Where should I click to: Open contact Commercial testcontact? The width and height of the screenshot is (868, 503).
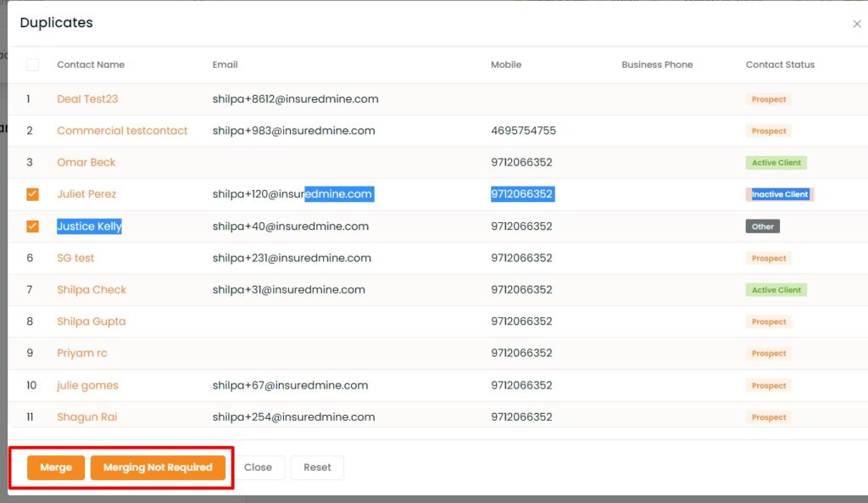pos(122,131)
